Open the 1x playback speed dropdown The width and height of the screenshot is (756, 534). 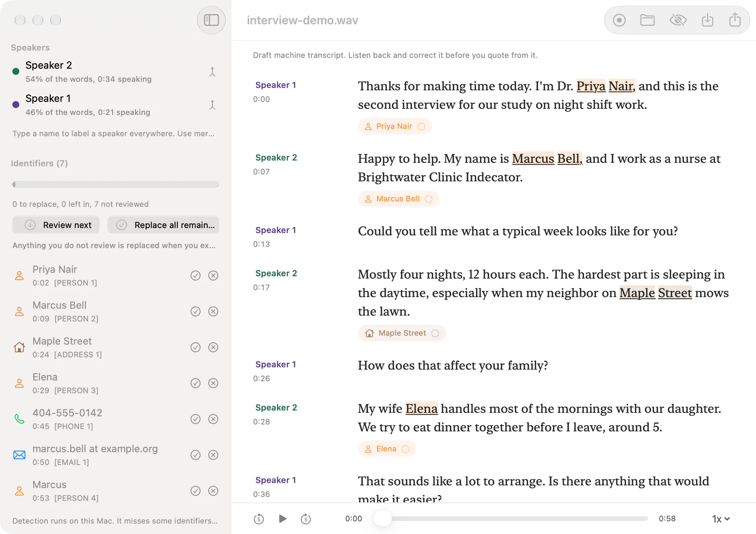pyautogui.click(x=721, y=519)
